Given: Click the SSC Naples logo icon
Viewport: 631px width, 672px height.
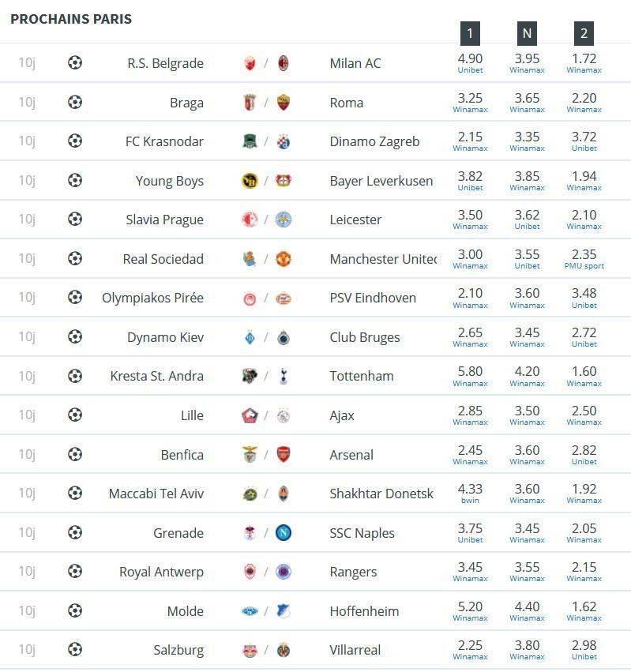Looking at the screenshot, I should coord(284,533).
